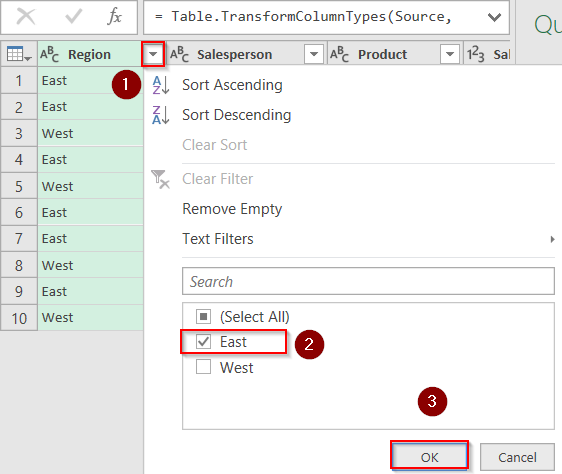Viewport: 562px width, 474px height.
Task: Click the East cell in row 4
Action: [x=90, y=160]
